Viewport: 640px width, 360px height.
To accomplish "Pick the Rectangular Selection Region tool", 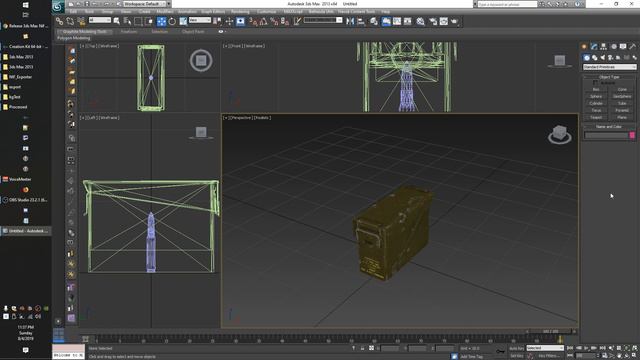I will 138,21.
